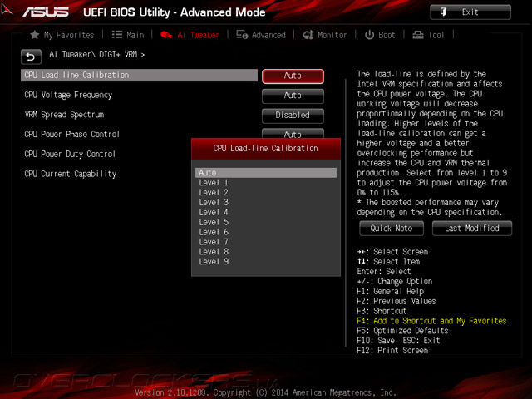This screenshot has height=399, width=532.
Task: Choose Level 6 in the popup list
Action: tap(266, 232)
